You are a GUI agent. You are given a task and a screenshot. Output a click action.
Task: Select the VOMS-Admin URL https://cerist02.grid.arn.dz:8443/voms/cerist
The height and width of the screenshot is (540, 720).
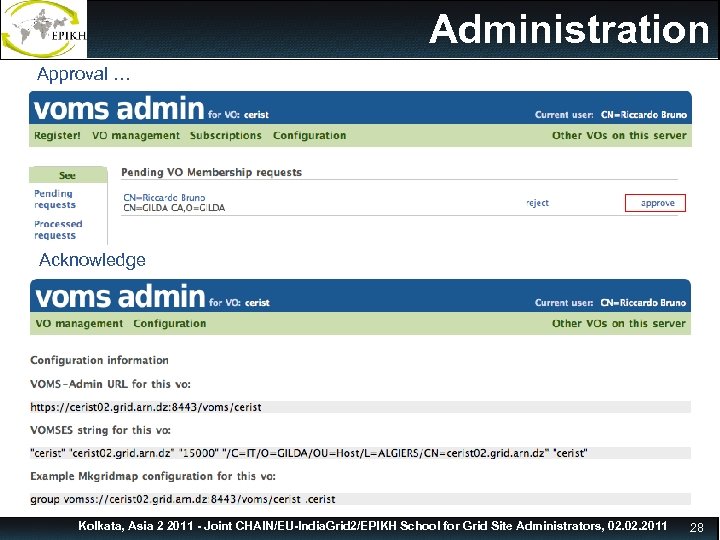(x=360, y=407)
